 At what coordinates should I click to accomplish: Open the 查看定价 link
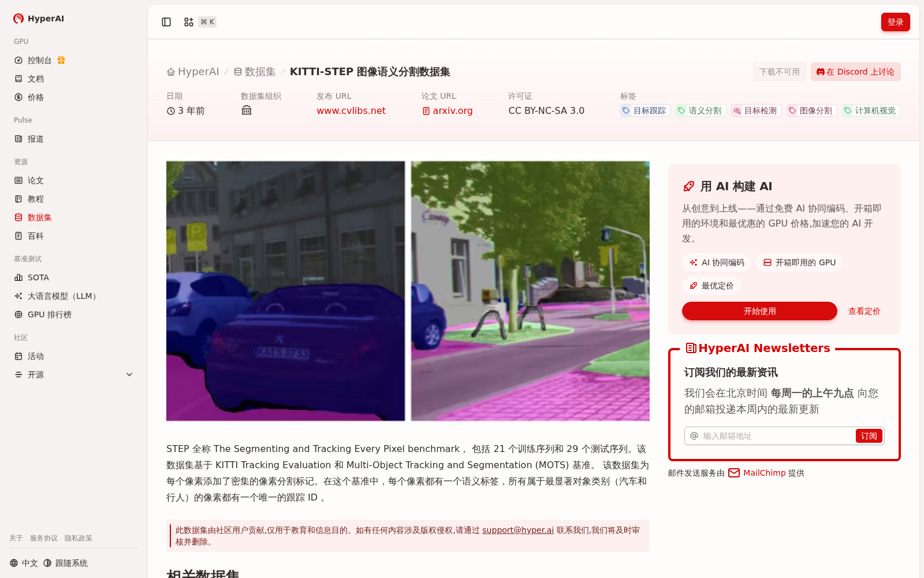864,311
